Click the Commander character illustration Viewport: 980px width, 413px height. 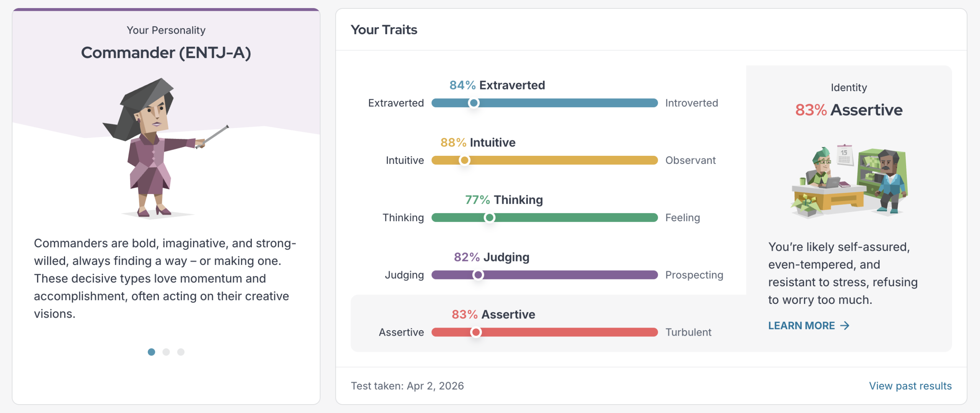(x=165, y=148)
